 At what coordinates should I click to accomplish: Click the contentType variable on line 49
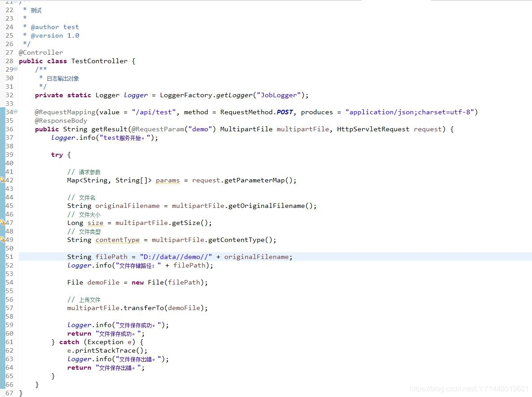117,239
